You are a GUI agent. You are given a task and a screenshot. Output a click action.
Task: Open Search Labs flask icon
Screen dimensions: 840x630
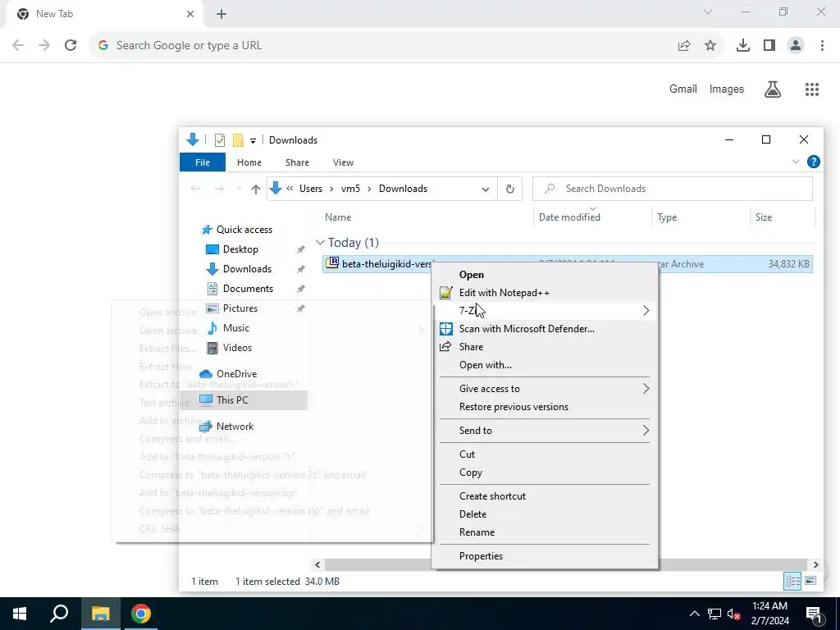point(773,89)
